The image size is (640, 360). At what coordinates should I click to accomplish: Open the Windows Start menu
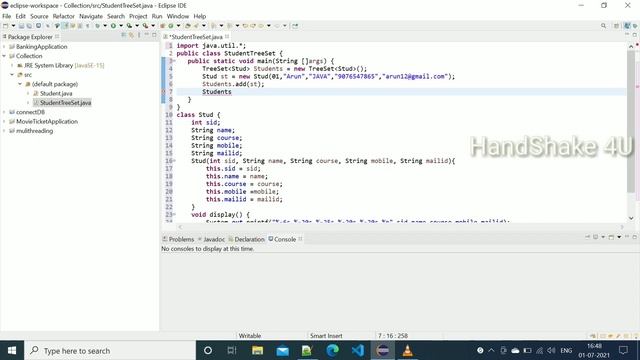pyautogui.click(x=12, y=350)
